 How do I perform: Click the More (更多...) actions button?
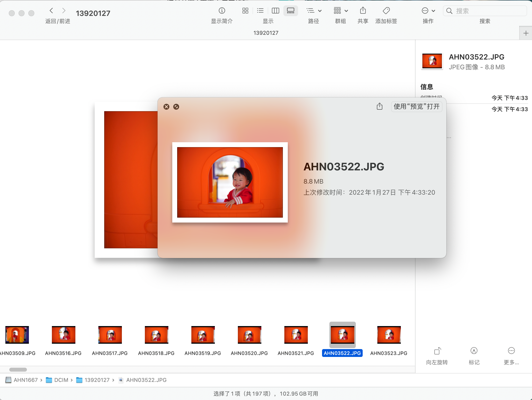[511, 351]
